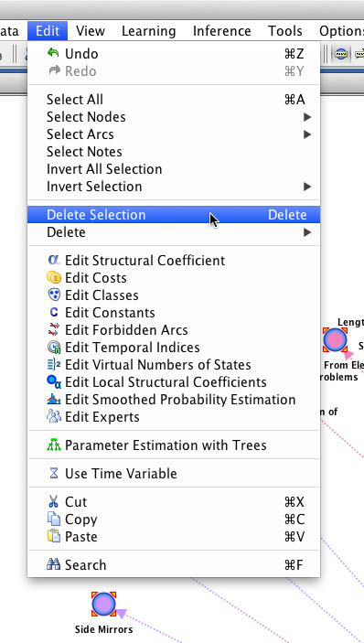Click the coins icon beside Edit Costs

(x=54, y=278)
